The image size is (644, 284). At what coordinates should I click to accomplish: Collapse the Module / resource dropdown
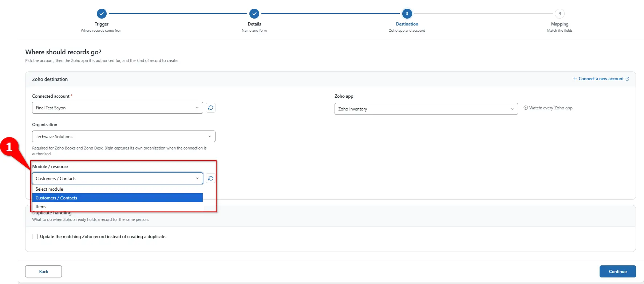click(118, 178)
